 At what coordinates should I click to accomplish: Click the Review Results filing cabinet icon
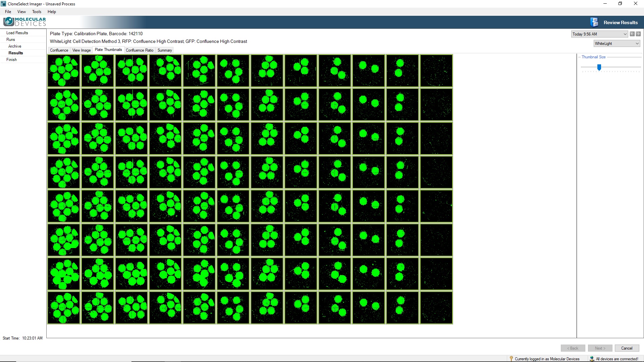tap(594, 22)
